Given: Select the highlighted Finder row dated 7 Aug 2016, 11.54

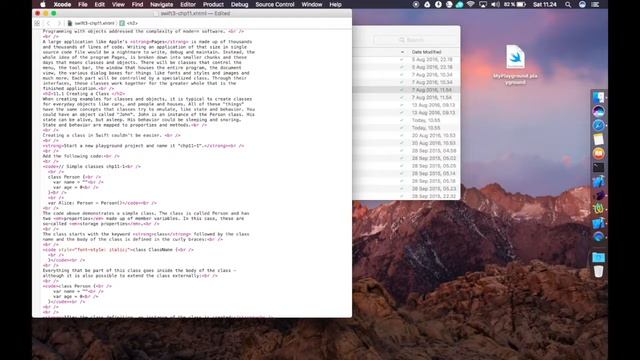Looking at the screenshot, I should coord(406,90).
